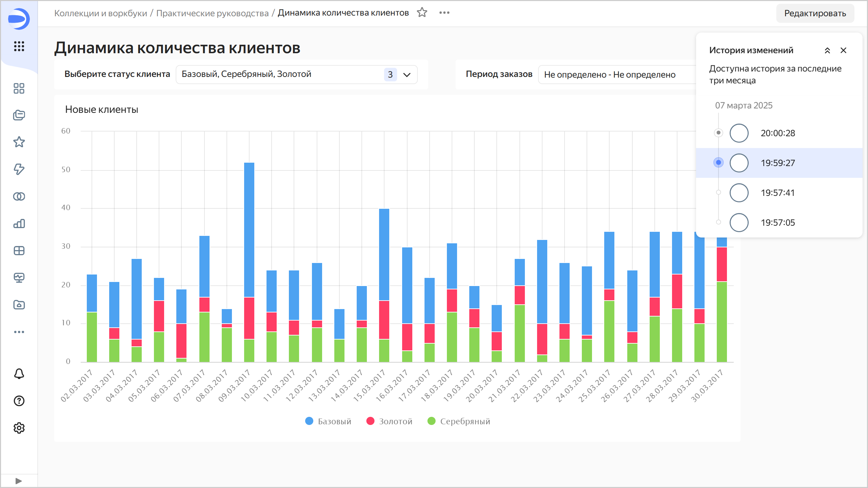Open collections and workbooks sidebar icon
This screenshot has width=868, height=488.
[x=19, y=115]
